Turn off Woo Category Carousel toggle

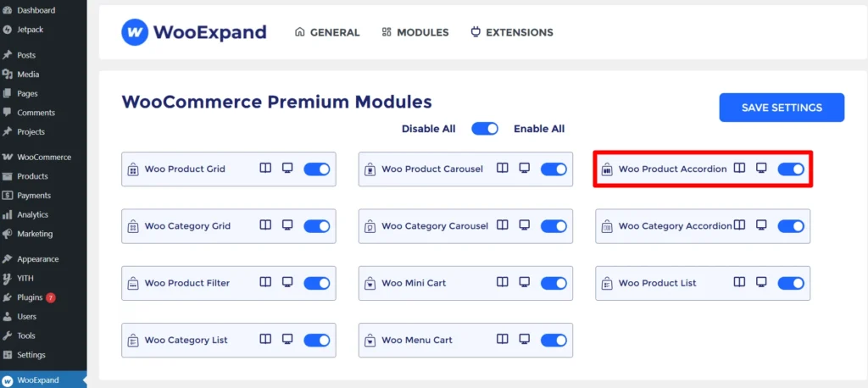coord(554,226)
